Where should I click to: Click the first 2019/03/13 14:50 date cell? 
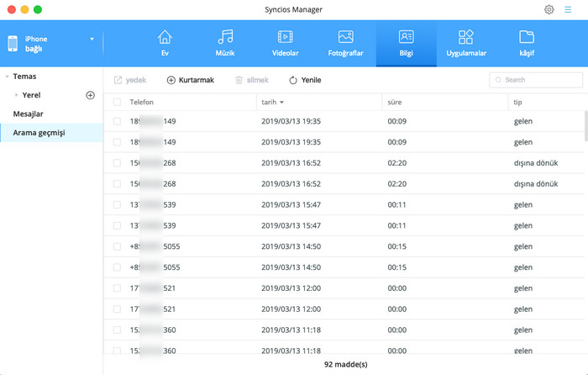[291, 246]
